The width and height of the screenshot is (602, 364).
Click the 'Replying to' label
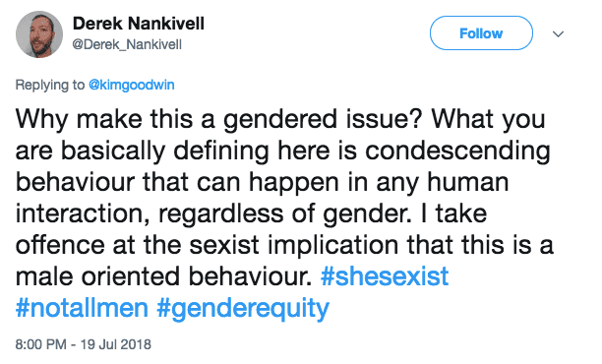point(50,85)
